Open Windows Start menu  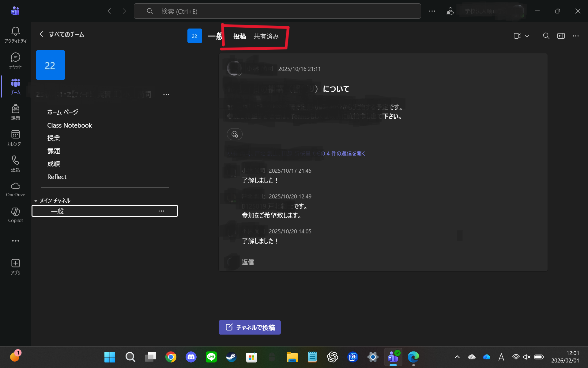(x=110, y=357)
